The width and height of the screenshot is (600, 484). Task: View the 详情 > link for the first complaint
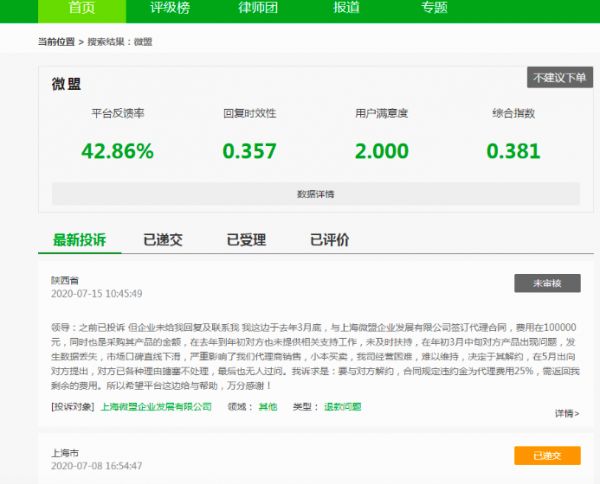(x=567, y=413)
